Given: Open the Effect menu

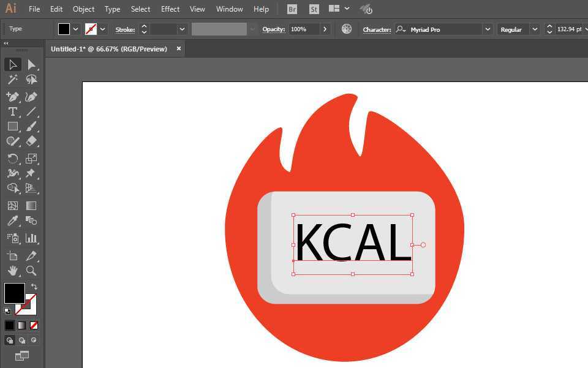Looking at the screenshot, I should (170, 9).
